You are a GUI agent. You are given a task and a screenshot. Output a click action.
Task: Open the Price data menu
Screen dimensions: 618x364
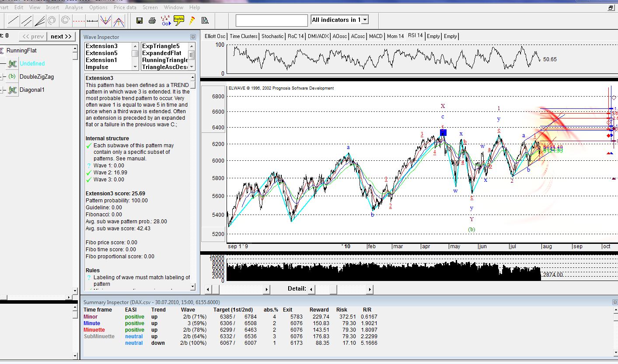tap(125, 7)
